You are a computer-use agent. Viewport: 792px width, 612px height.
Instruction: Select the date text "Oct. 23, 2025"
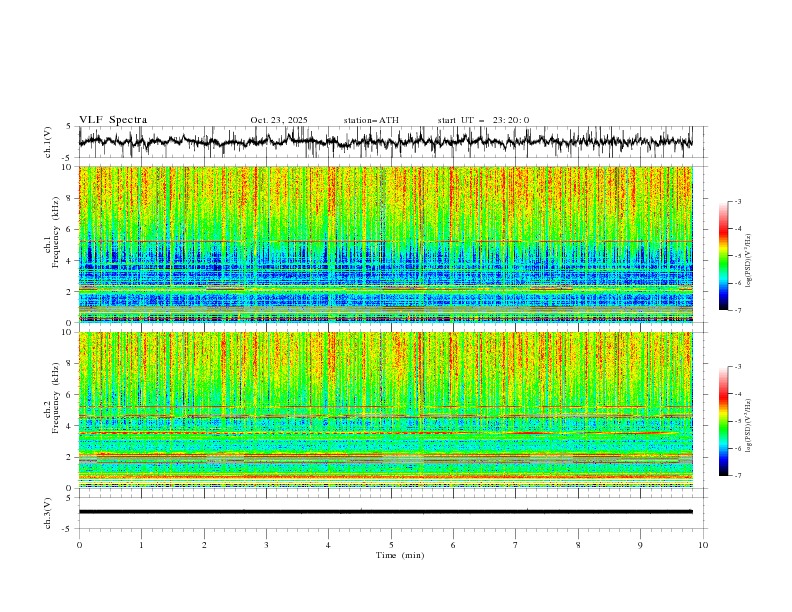pos(279,120)
